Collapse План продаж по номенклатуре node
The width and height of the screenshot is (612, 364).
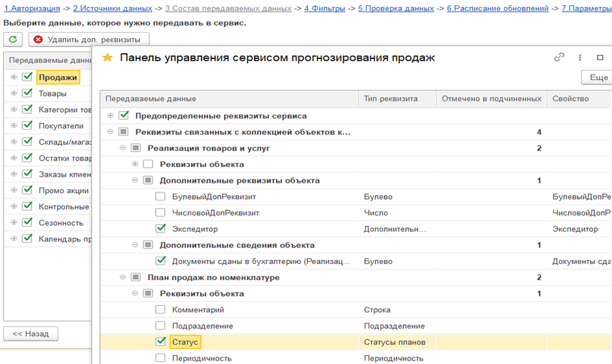click(123, 278)
